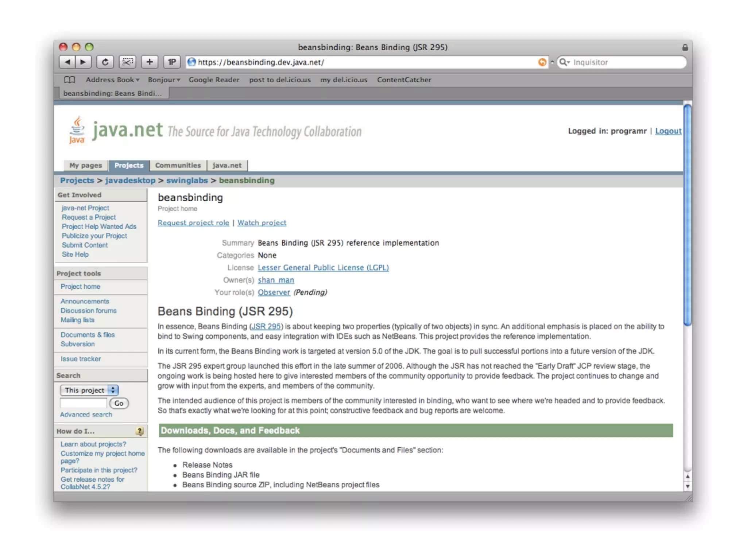The height and width of the screenshot is (560, 747).
Task: Open owner shan_man profile link
Action: [276, 280]
